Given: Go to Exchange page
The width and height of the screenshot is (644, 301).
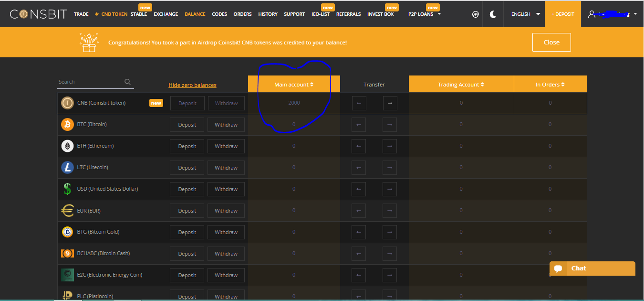Looking at the screenshot, I should tap(166, 14).
